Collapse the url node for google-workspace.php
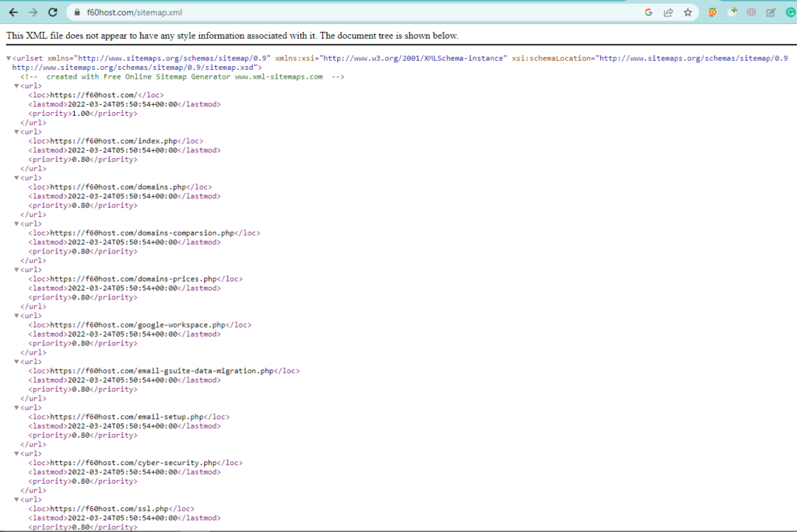 [x=17, y=316]
